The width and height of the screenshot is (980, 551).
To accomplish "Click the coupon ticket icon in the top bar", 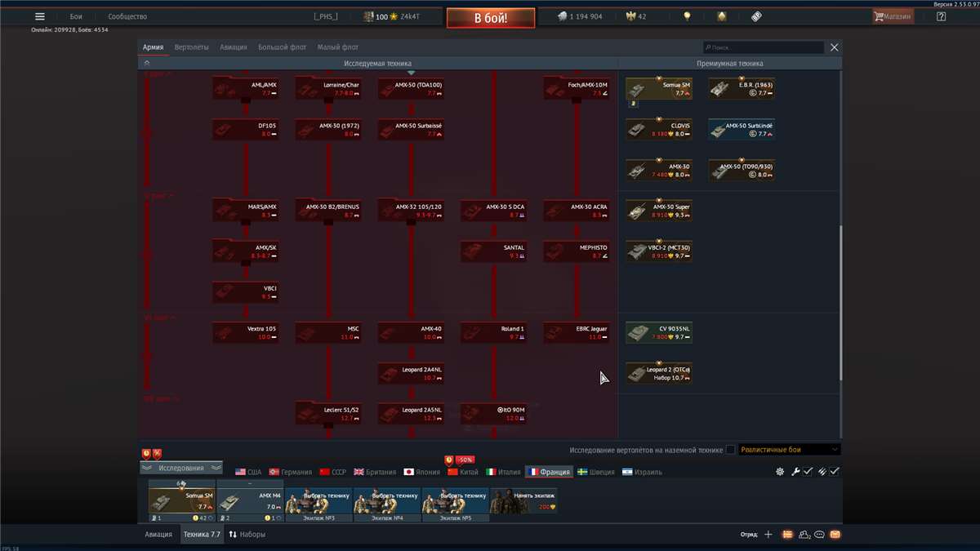I will (x=755, y=16).
